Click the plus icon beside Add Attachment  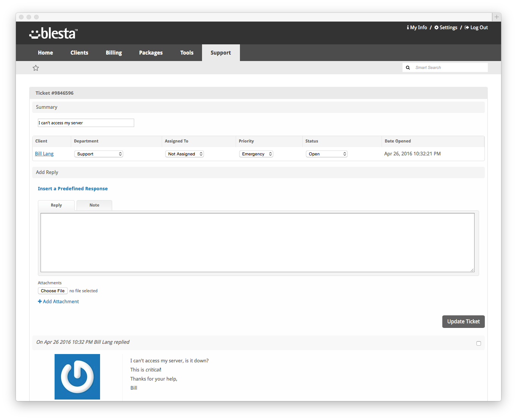(40, 301)
